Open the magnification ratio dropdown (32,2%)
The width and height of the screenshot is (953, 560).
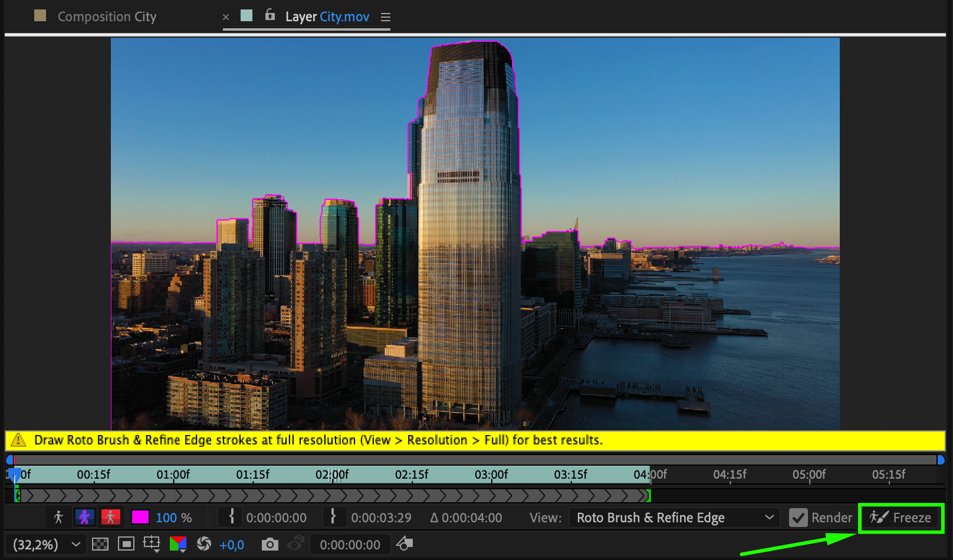click(x=46, y=544)
